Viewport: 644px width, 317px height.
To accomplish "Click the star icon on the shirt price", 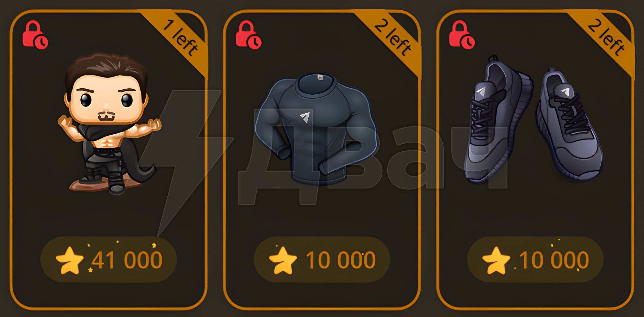I will pyautogui.click(x=283, y=260).
